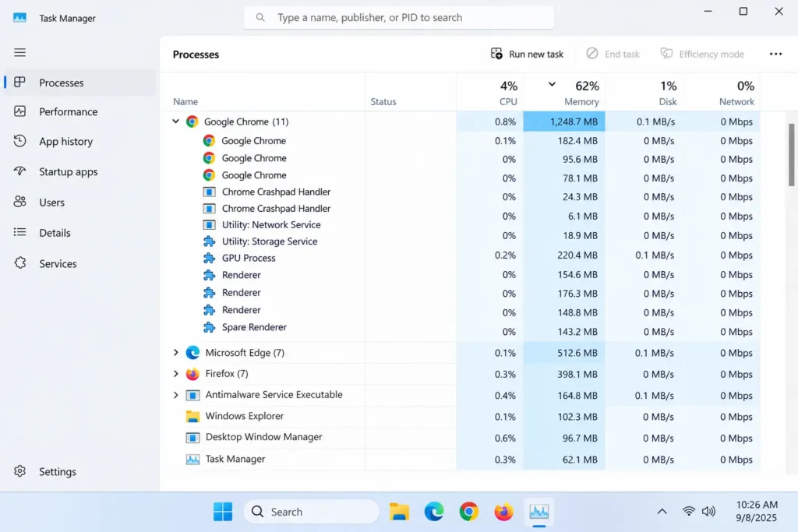Click the Run new task icon
Viewport: 798px width, 532px height.
coord(496,54)
